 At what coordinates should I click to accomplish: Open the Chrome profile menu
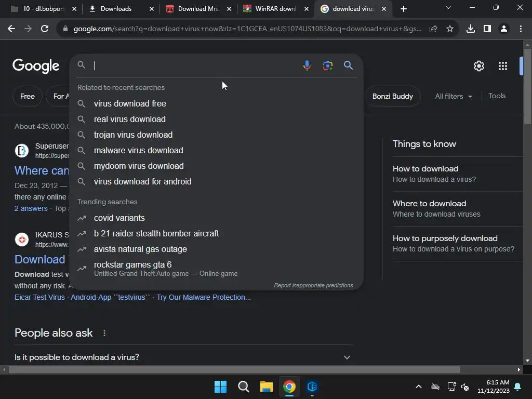(x=504, y=29)
